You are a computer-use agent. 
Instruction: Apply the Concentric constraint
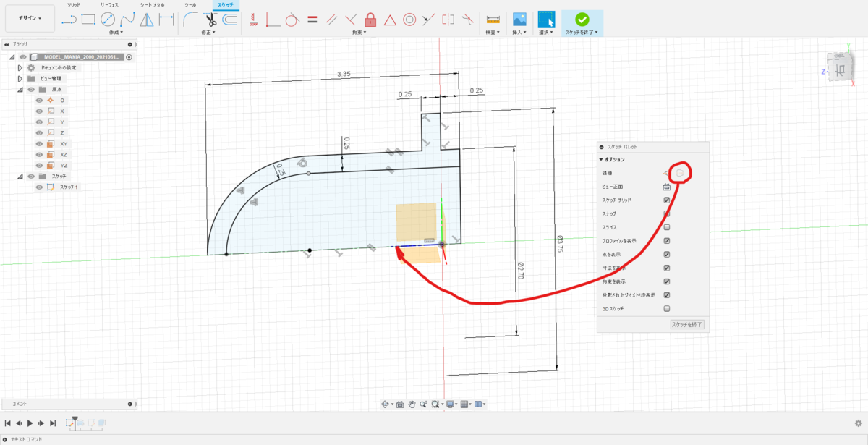pyautogui.click(x=409, y=20)
